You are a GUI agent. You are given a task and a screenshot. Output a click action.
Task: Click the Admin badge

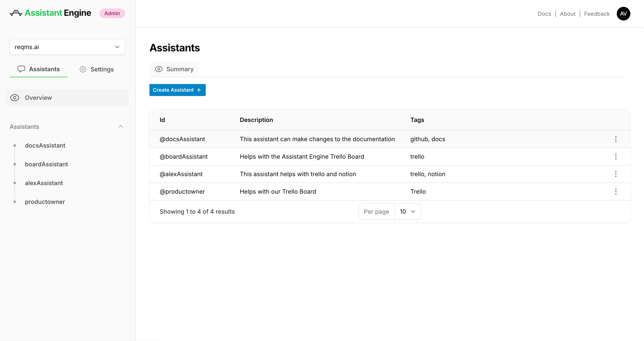[x=112, y=13]
